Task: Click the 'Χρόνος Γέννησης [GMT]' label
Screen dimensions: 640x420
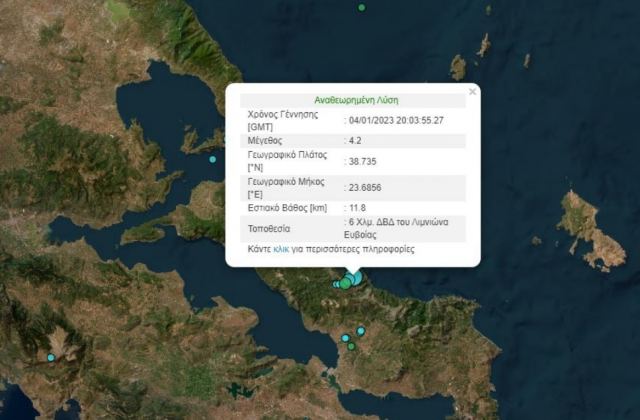Action: click(x=283, y=120)
